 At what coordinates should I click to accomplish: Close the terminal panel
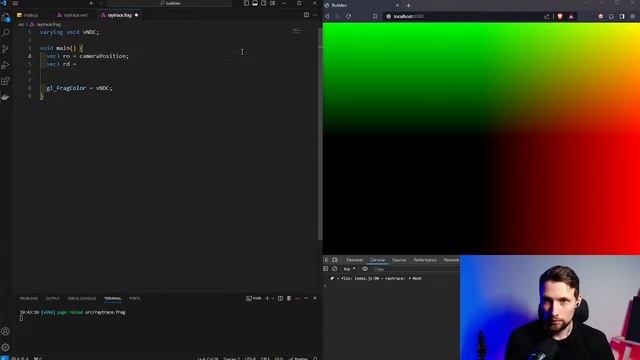315,298
